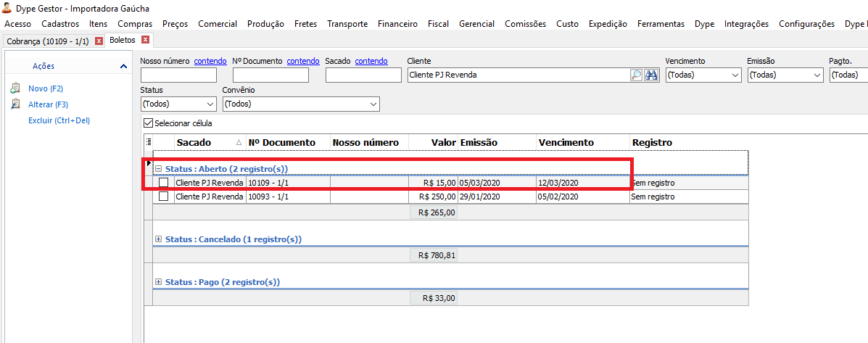Click the Nº Documento input field
Screen dimensions: 868x343
coord(270,75)
